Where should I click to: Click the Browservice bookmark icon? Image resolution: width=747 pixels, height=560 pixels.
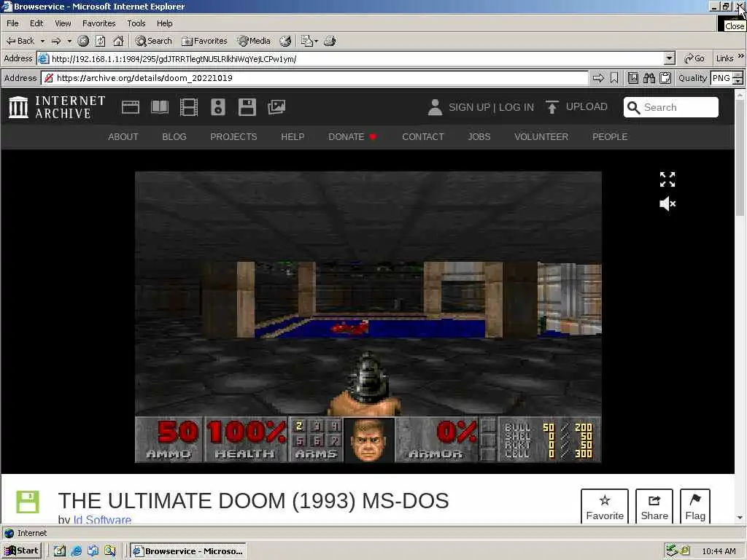coord(614,78)
